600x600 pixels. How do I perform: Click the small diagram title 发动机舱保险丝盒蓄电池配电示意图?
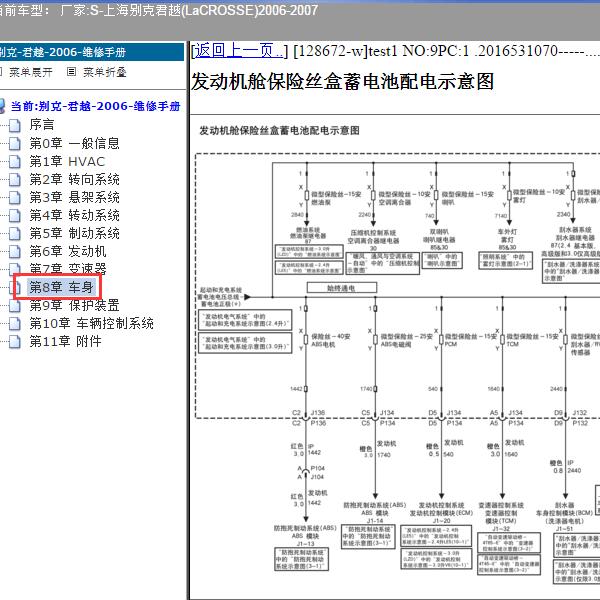tap(279, 130)
